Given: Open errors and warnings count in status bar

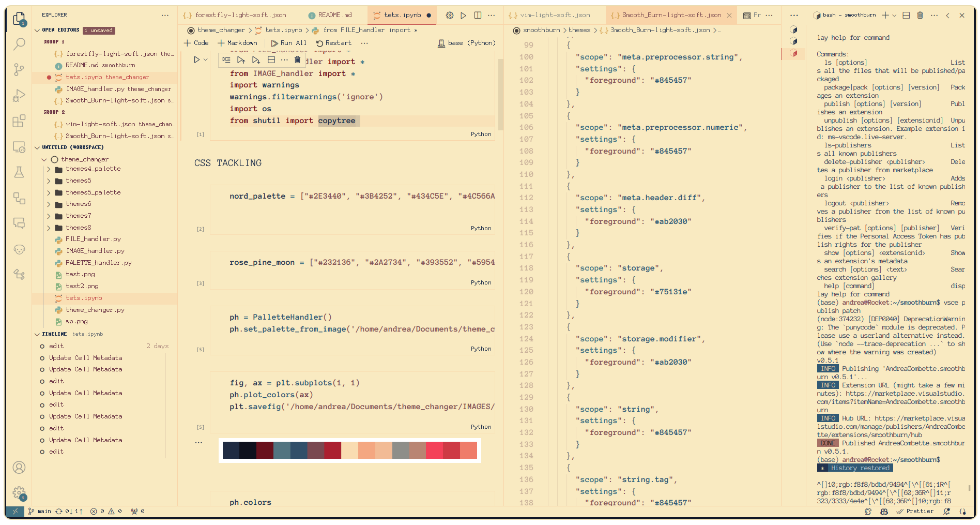Looking at the screenshot, I should 106,511.
